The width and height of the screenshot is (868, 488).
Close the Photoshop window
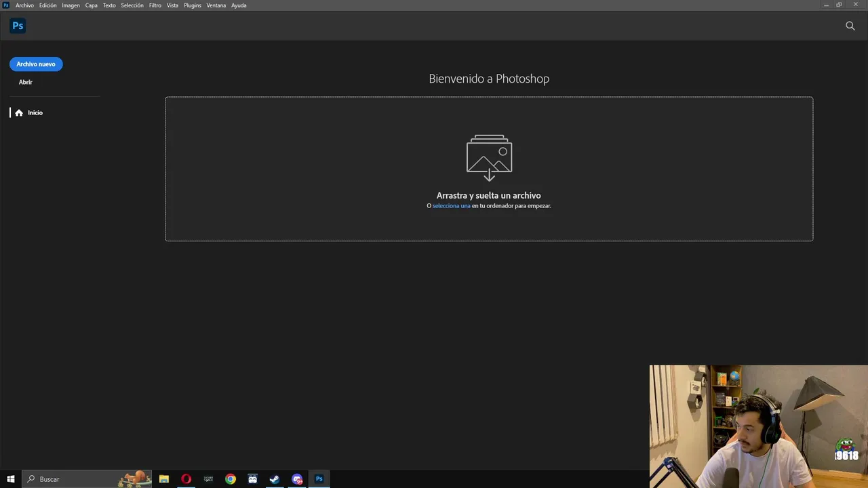point(855,5)
